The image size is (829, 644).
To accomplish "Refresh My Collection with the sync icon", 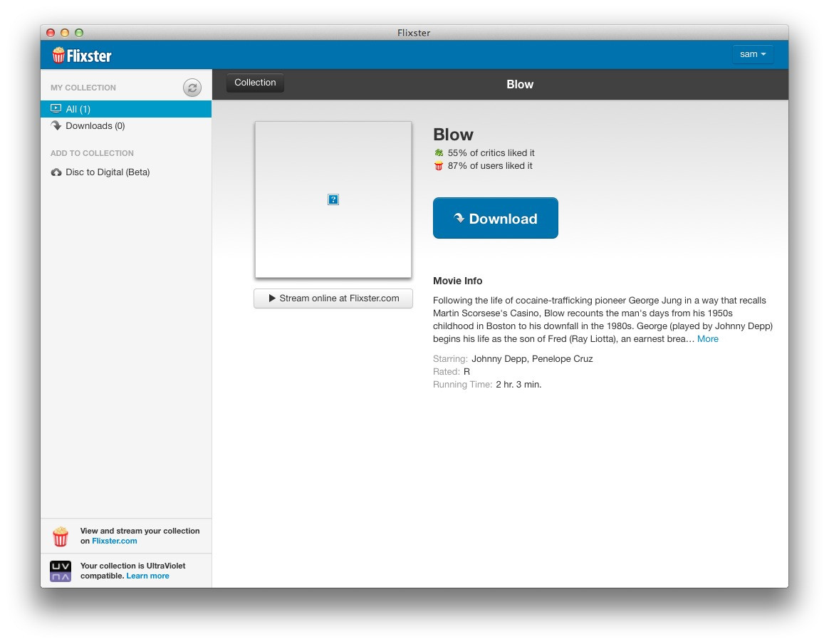I will pyautogui.click(x=192, y=88).
